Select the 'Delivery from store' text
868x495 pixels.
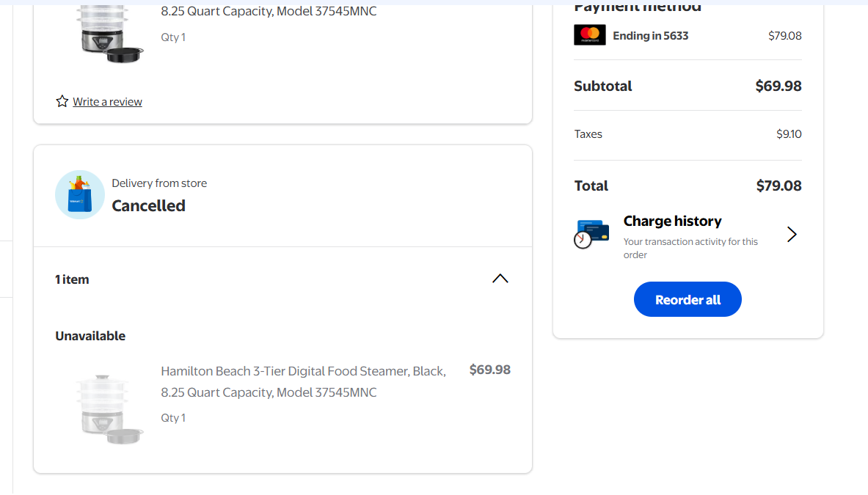coord(159,183)
